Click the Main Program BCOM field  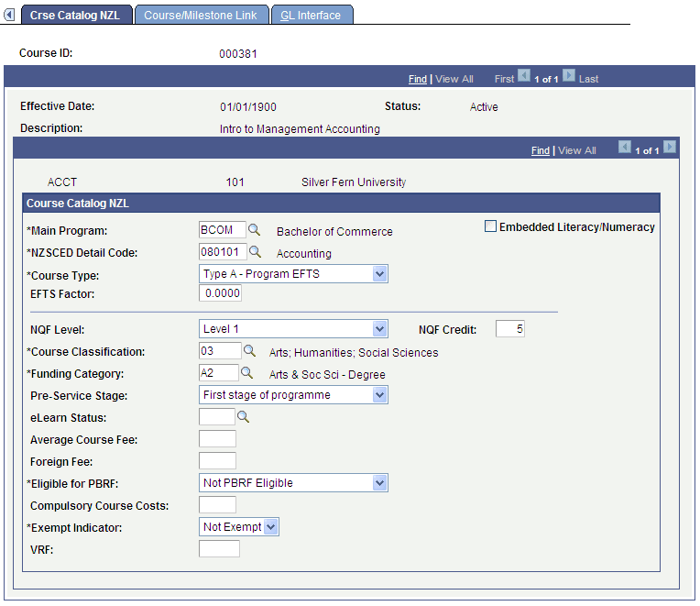(223, 230)
